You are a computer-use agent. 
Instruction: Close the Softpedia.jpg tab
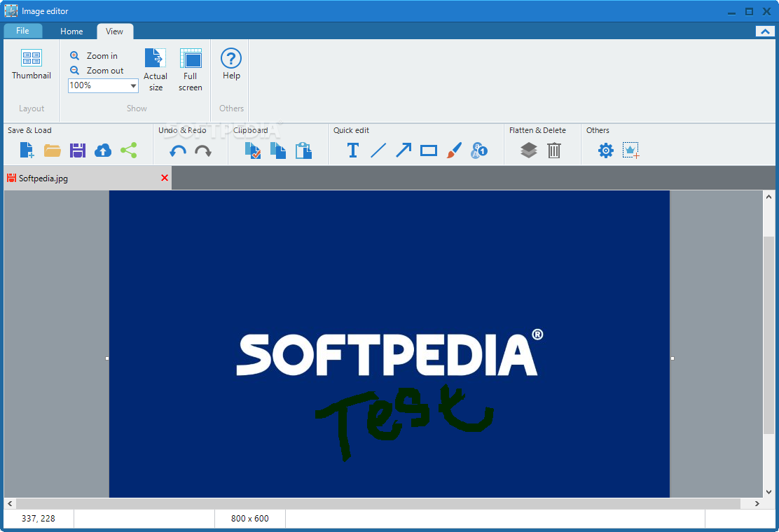point(165,178)
